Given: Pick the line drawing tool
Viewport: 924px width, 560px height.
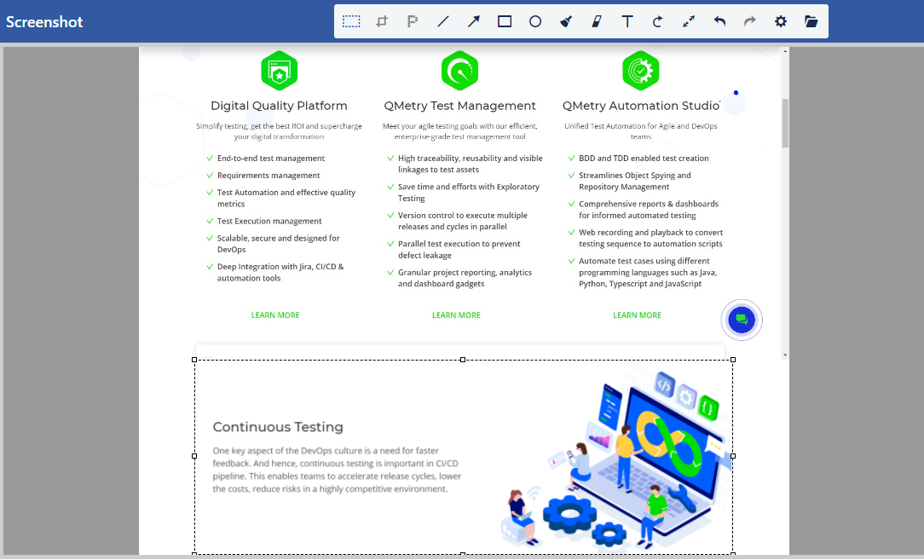Looking at the screenshot, I should (x=443, y=21).
